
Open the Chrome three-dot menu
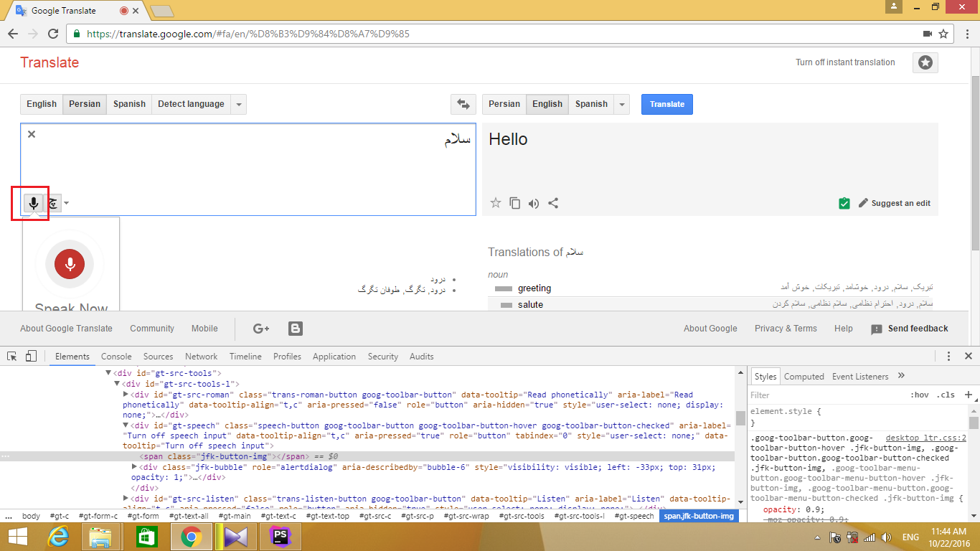(966, 34)
